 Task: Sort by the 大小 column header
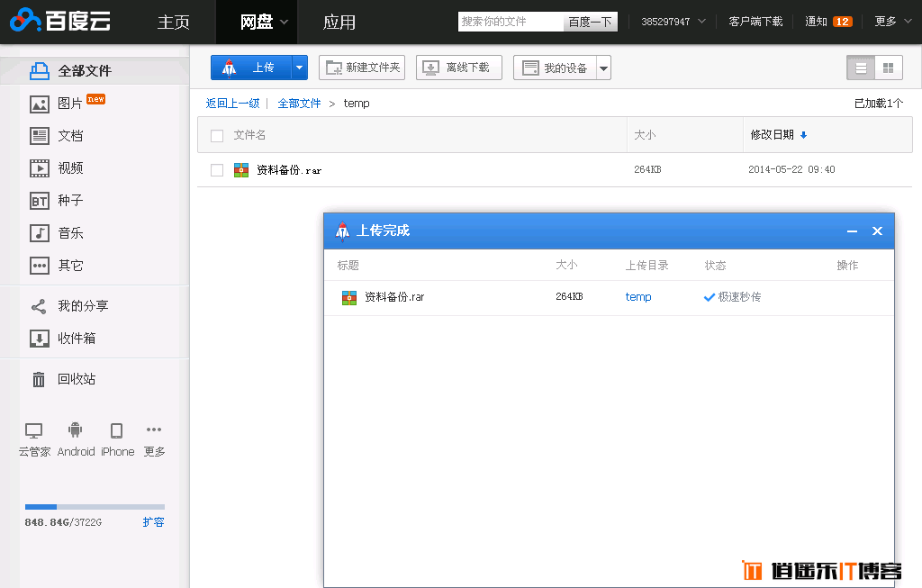[645, 135]
